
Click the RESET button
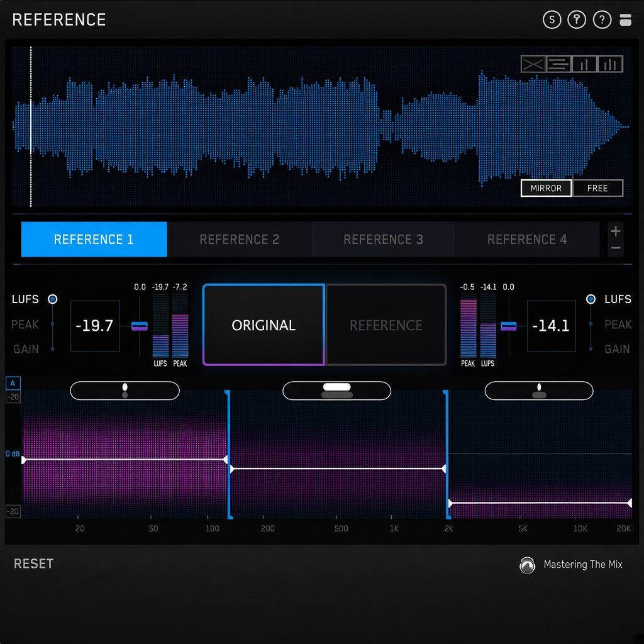point(34,563)
